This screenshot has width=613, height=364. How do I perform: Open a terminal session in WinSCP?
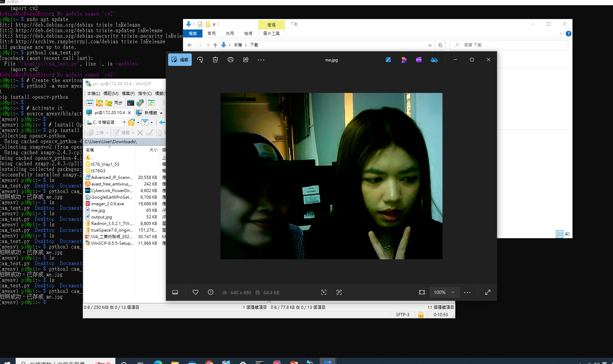point(131,103)
